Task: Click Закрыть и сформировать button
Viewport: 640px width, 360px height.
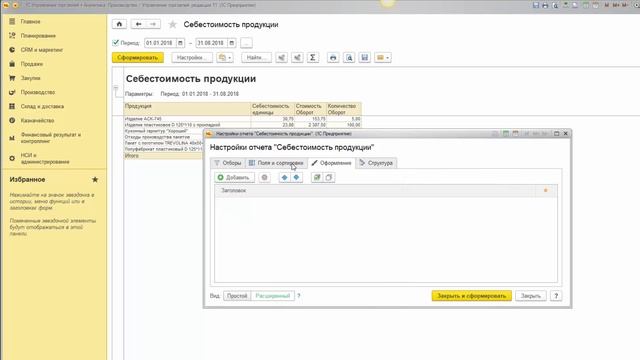Action: point(471,296)
